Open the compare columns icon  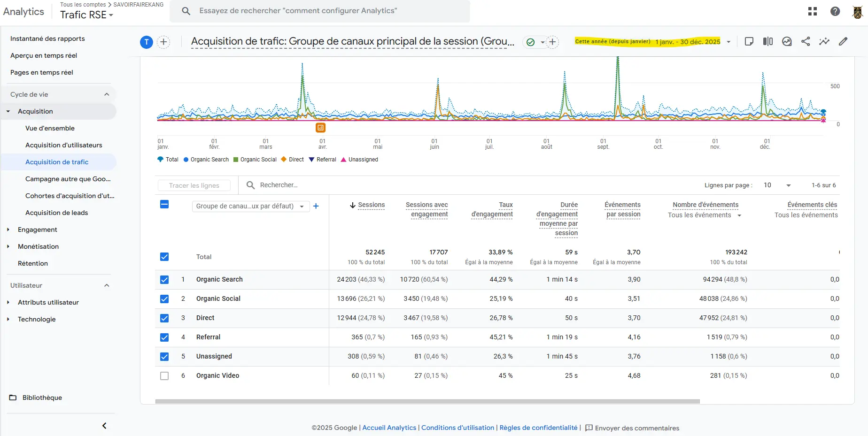(x=768, y=41)
